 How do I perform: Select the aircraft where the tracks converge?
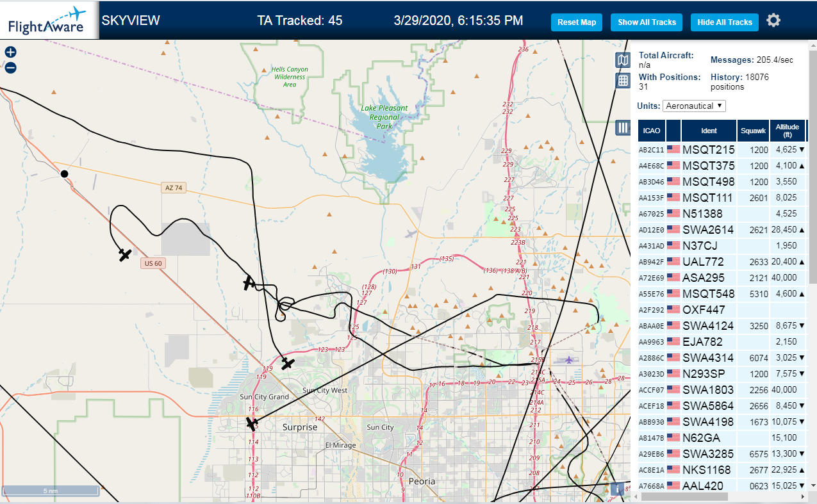249,283
